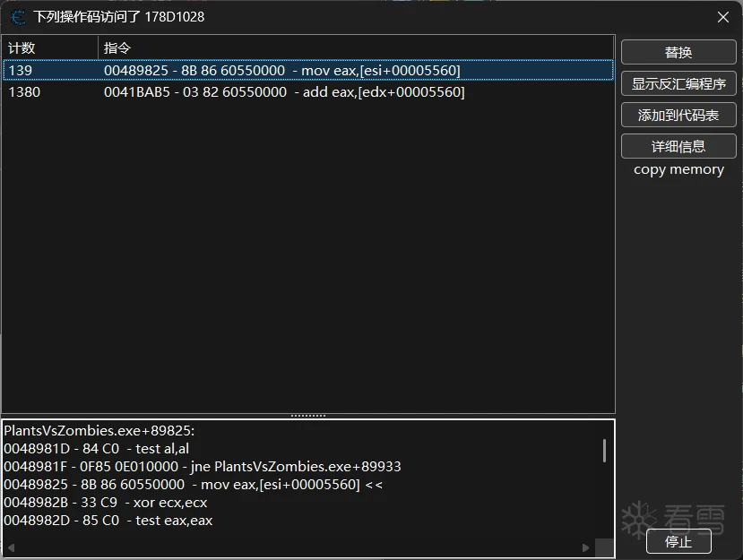Click the jne PlantsVsZombies.exe+89933 line
743x560 pixels.
coord(203,467)
